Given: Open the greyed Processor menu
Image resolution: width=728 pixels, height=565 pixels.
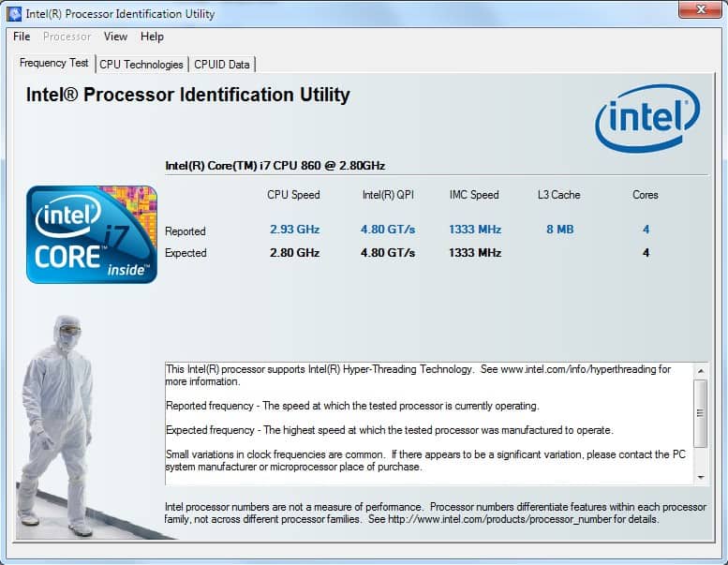Looking at the screenshot, I should coord(67,37).
